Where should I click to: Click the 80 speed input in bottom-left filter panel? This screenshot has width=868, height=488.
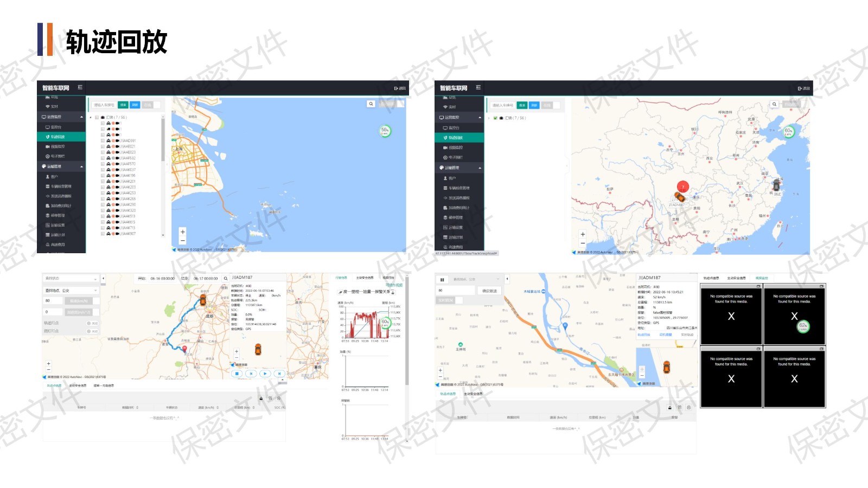(53, 300)
